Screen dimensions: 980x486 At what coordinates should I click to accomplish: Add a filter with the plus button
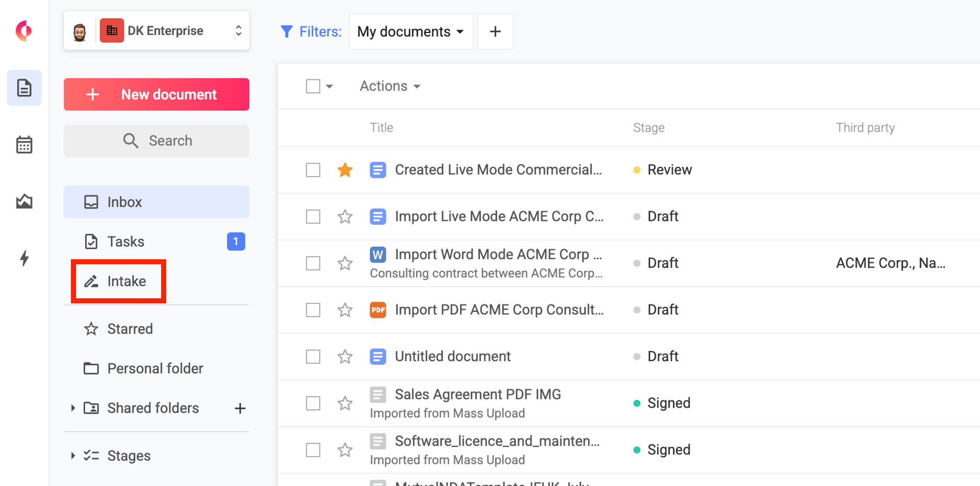495,31
